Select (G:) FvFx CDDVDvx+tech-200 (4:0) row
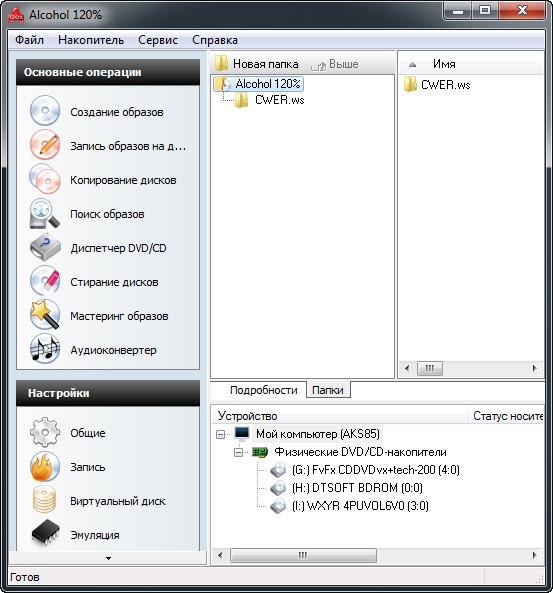This screenshot has height=593, width=553. pos(376,470)
